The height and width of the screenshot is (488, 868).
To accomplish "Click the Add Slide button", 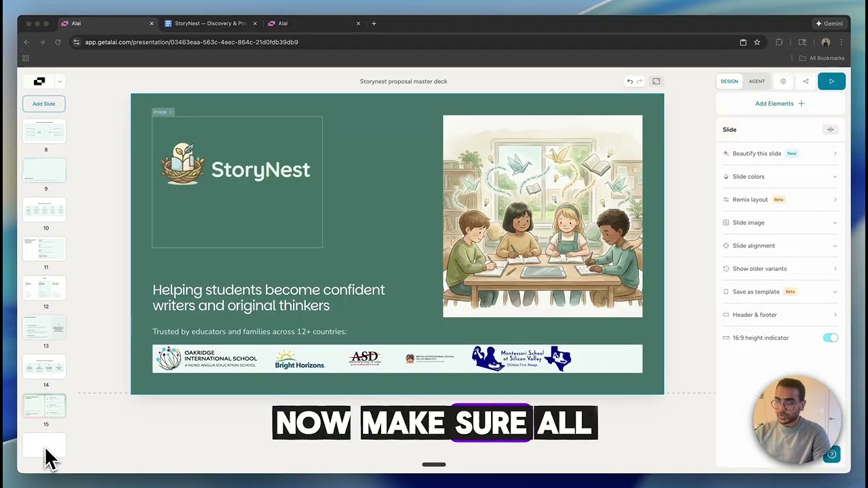I will [44, 104].
